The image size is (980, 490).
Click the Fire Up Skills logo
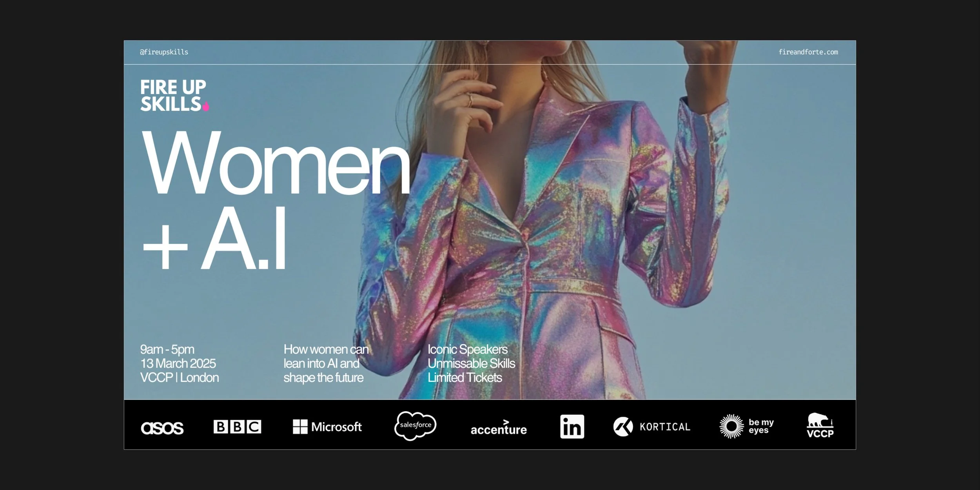click(x=173, y=95)
